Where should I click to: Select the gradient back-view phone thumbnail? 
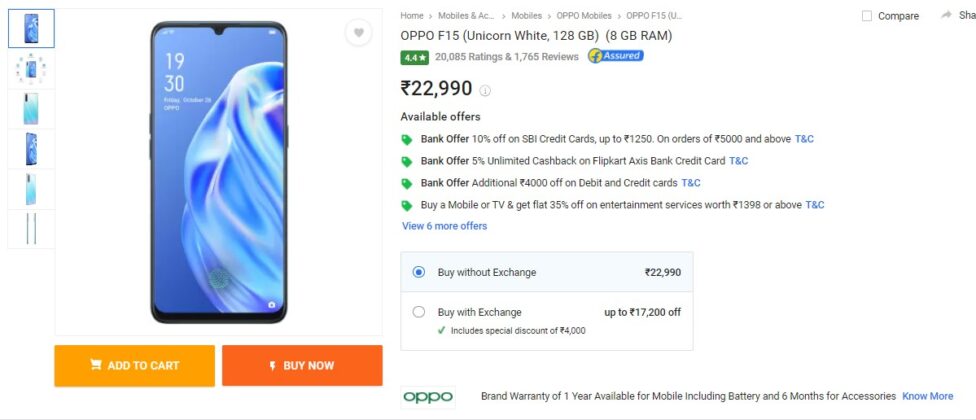[31, 109]
